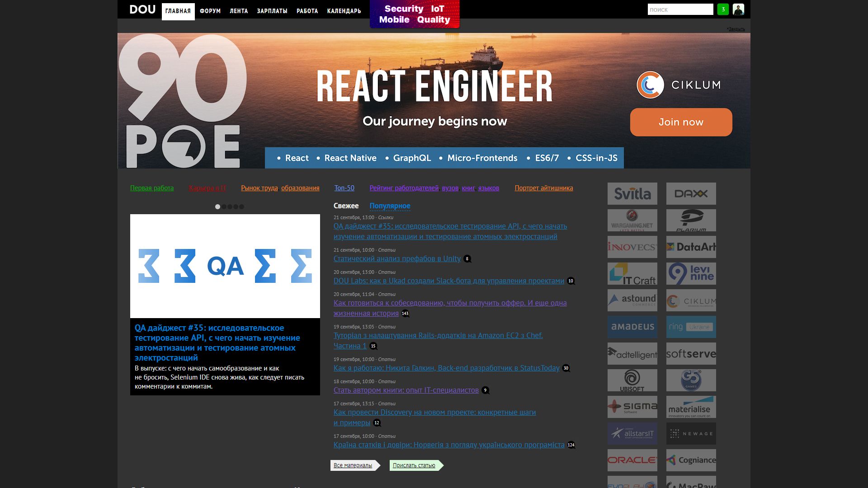Open the Зарплаты menu item
Viewport: 868px width, 488px height.
(272, 11)
